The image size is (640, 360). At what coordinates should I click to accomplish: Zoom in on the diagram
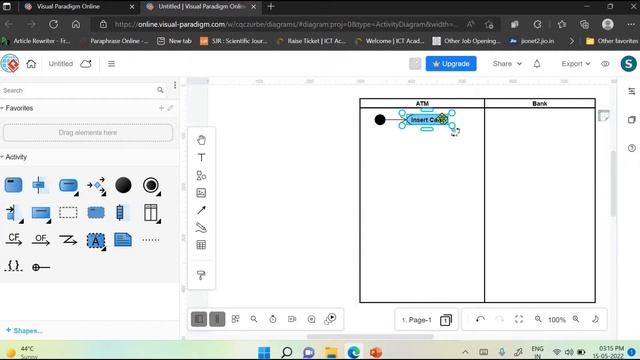(x=576, y=319)
